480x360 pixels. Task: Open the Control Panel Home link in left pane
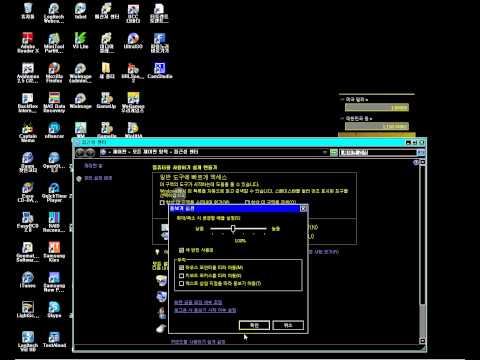(x=93, y=165)
